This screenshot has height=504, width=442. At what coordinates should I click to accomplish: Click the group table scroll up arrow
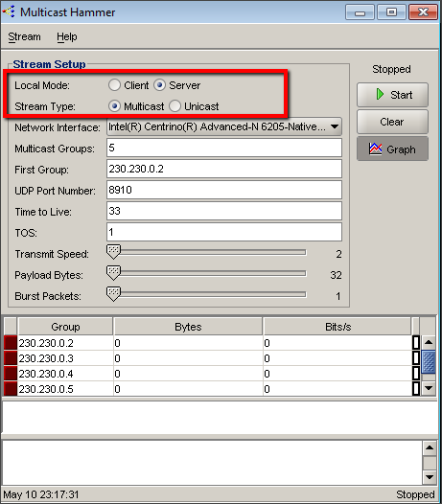coord(429,342)
